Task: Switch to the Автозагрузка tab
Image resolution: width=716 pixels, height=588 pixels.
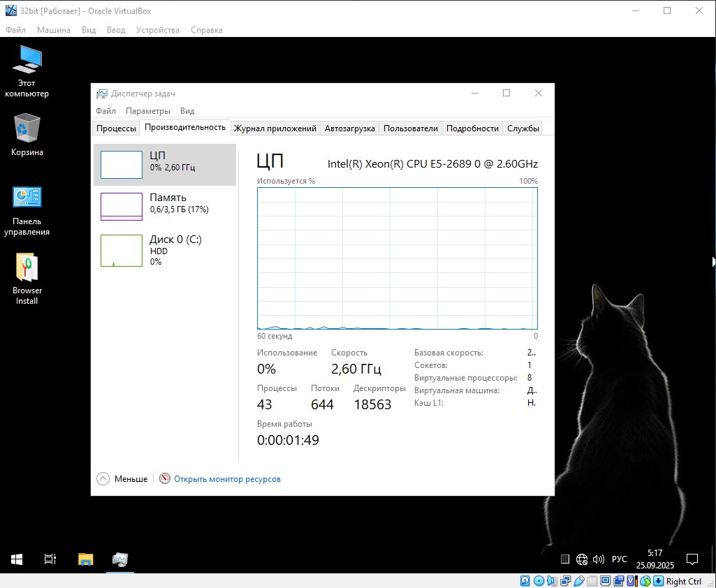Action: [350, 128]
